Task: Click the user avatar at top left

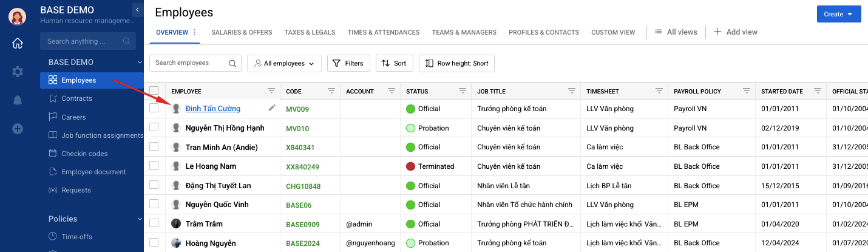Action: pyautogui.click(x=17, y=16)
